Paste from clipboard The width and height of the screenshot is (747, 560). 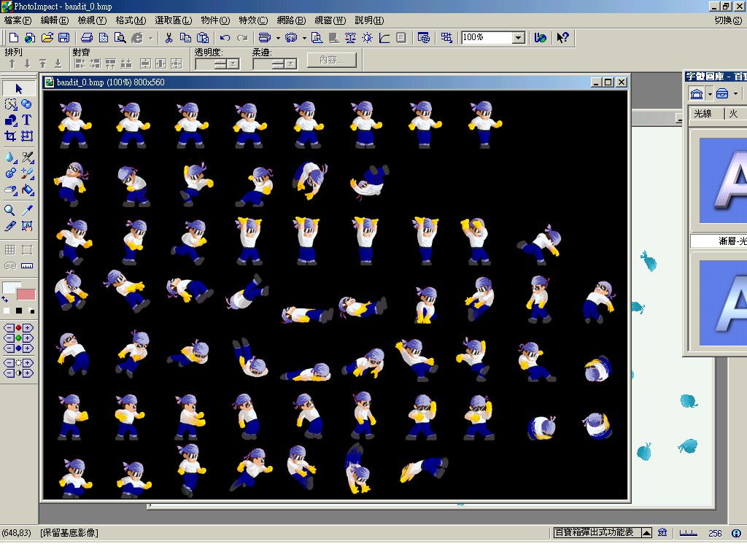(203, 38)
